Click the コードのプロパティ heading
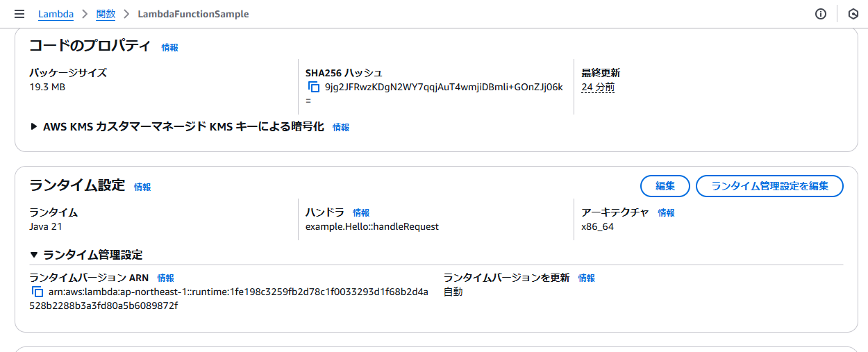868x352 pixels. 90,47
